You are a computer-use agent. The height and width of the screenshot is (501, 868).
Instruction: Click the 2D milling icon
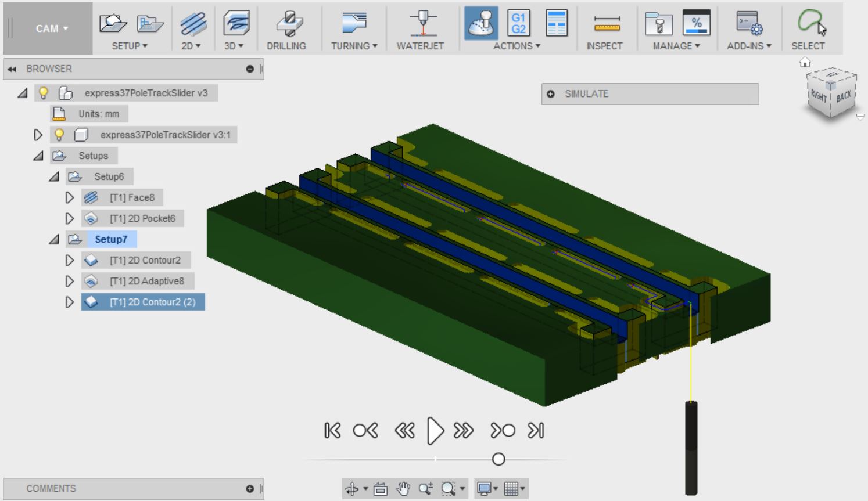click(x=193, y=24)
